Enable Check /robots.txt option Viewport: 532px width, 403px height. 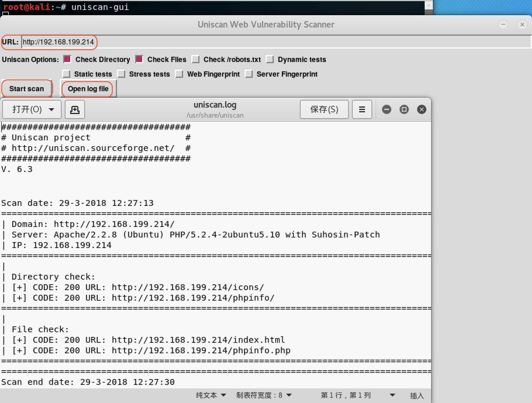point(195,59)
